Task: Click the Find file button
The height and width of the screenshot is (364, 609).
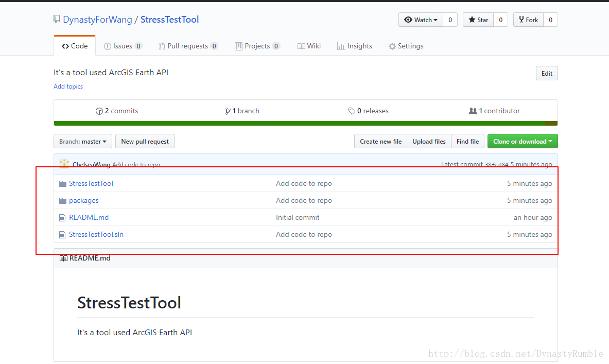Action: [x=467, y=142]
